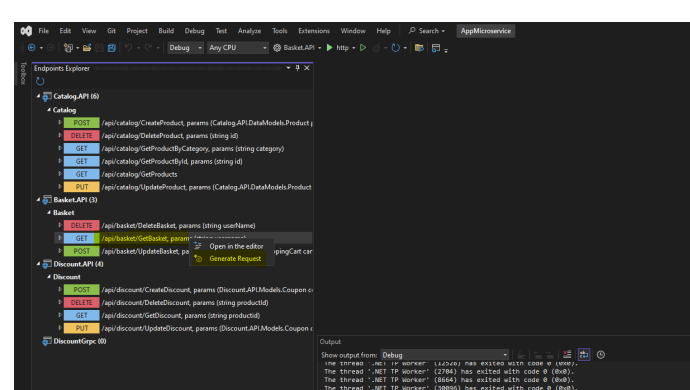Viewport: 690px width, 390px height.
Task: Open the Build menu
Action: click(x=166, y=31)
